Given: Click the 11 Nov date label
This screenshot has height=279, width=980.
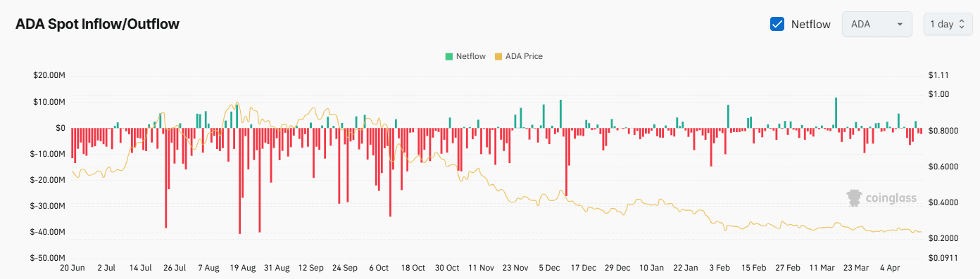Looking at the screenshot, I should tap(482, 268).
